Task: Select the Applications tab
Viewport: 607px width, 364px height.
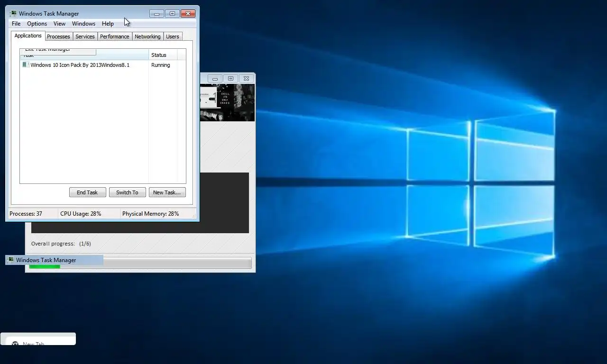Action: (x=28, y=36)
